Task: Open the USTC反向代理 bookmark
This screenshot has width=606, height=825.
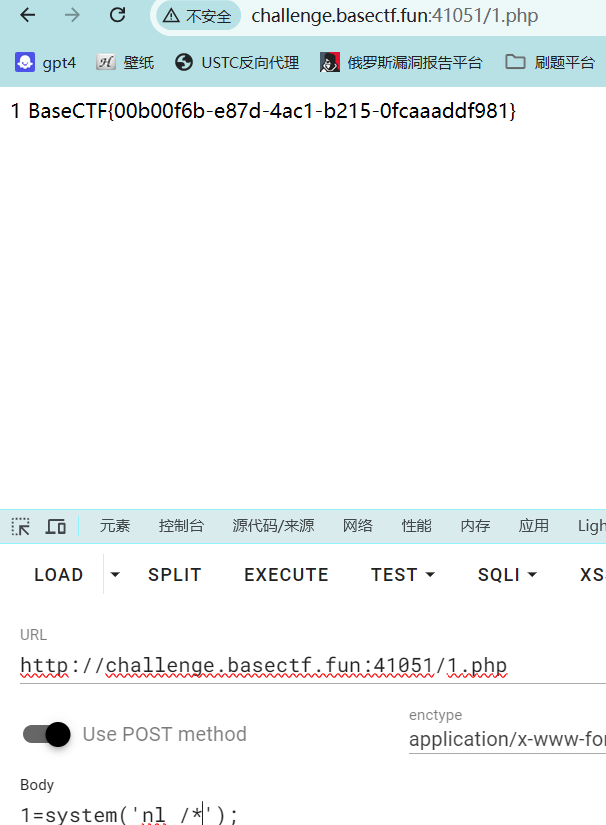Action: coord(237,62)
